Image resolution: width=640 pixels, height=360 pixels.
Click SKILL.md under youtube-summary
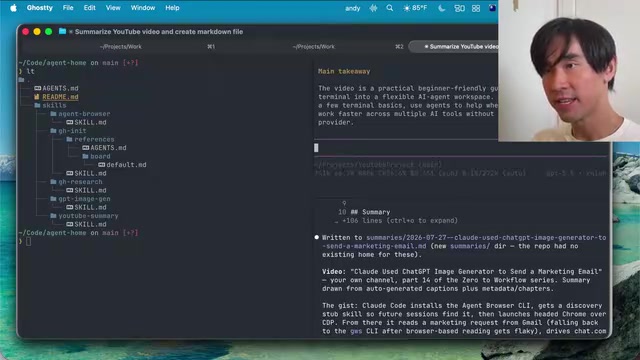pos(90,224)
